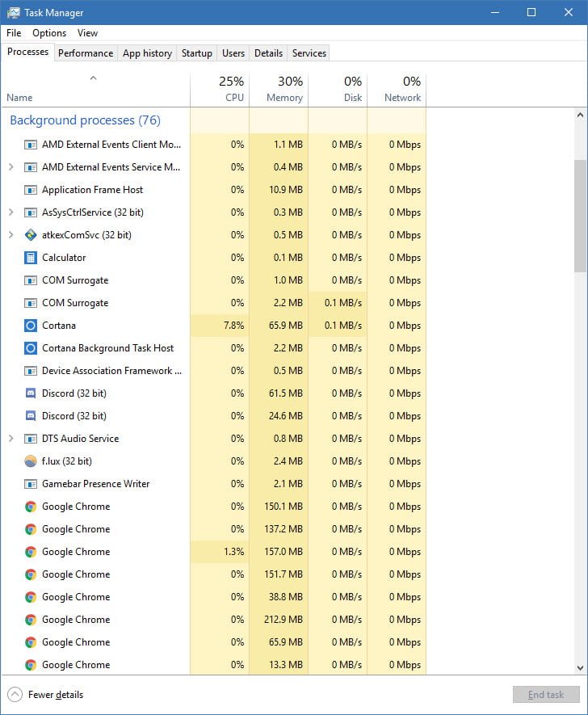The height and width of the screenshot is (715, 588).
Task: Select Cortana Background Task Host icon
Action: point(31,348)
